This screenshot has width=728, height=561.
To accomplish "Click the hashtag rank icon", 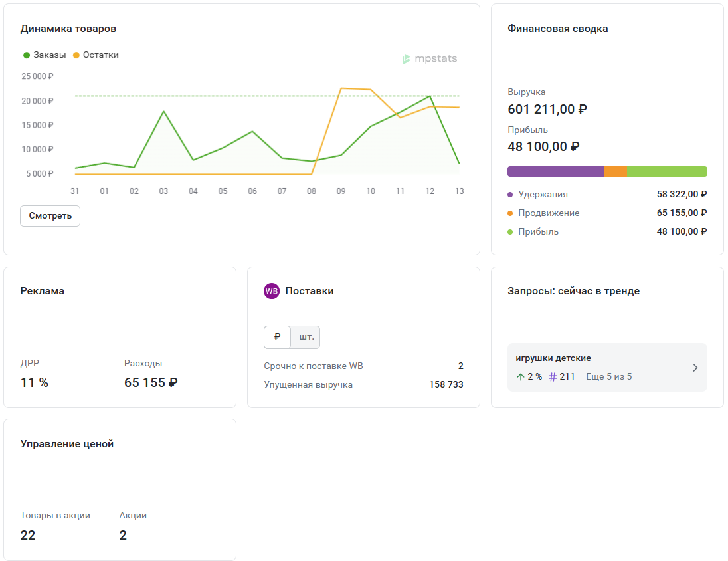I will (553, 377).
